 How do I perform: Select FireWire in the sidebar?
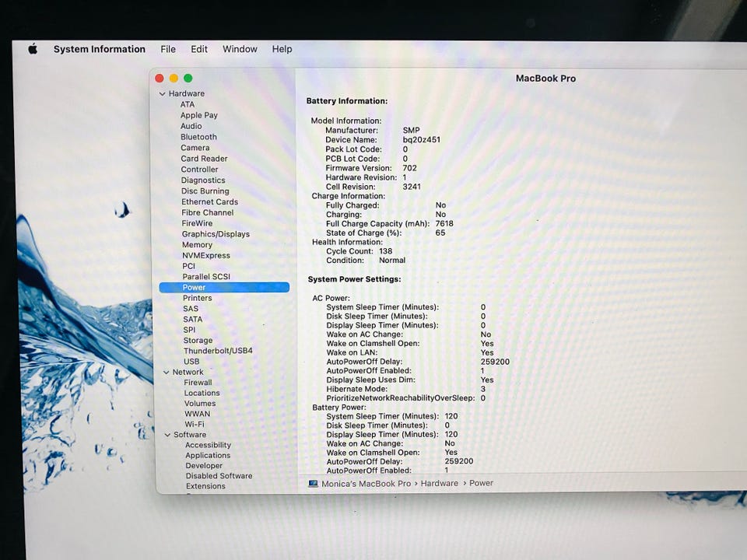pos(197,223)
